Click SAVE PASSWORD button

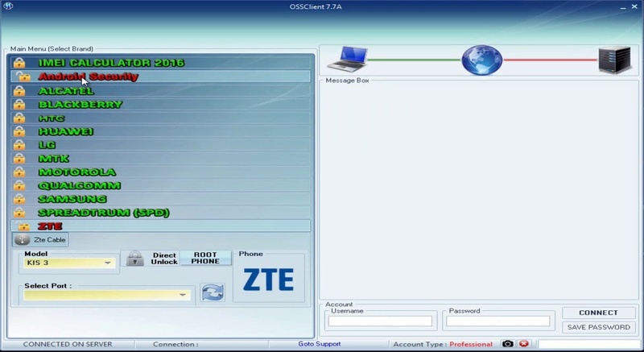tap(598, 327)
